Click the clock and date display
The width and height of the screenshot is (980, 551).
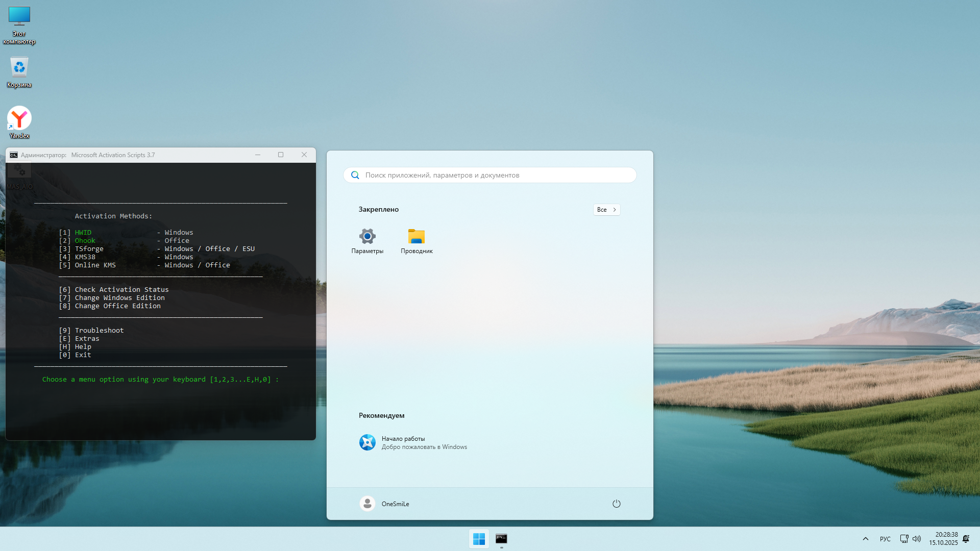[x=945, y=538]
